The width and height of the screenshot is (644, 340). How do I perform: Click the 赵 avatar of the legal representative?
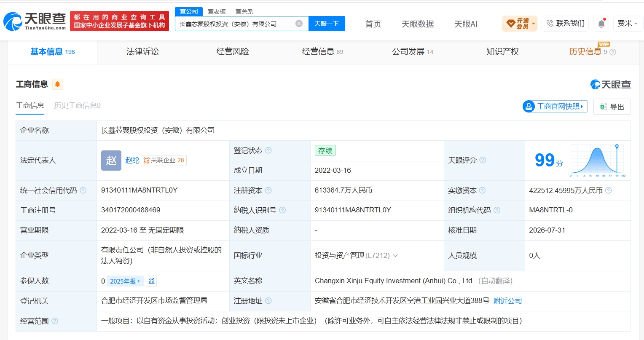coord(111,161)
